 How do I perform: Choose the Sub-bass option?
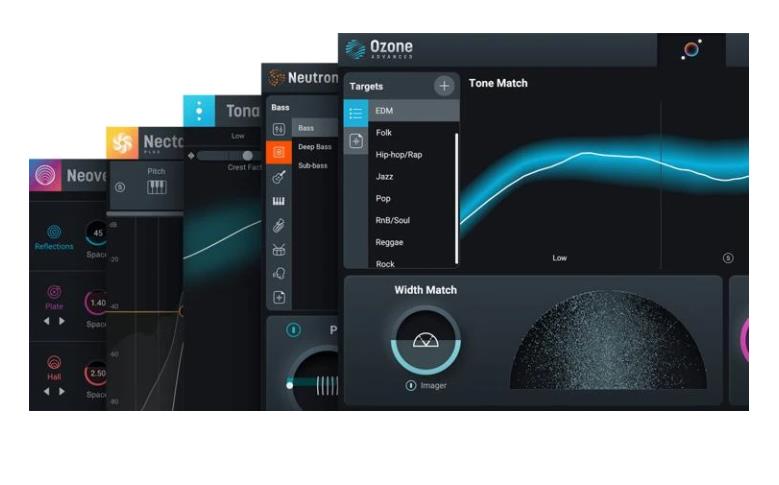pos(314,164)
